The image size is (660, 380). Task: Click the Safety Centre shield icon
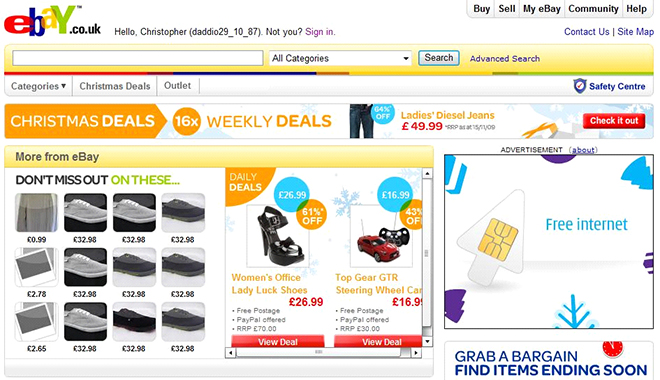pos(580,86)
